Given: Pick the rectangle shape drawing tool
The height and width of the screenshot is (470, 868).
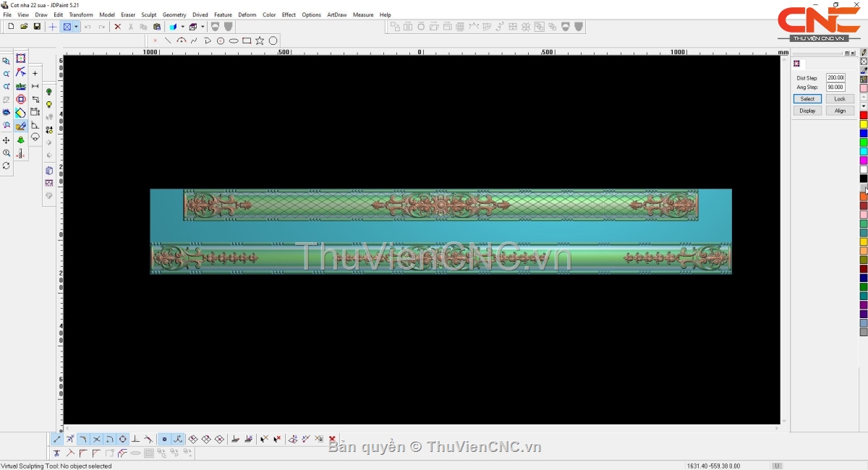Looking at the screenshot, I should [247, 41].
